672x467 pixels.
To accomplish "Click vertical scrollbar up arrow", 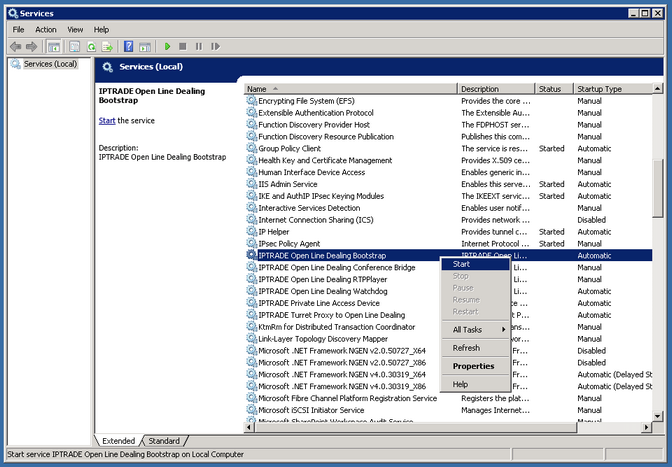I will [x=658, y=89].
